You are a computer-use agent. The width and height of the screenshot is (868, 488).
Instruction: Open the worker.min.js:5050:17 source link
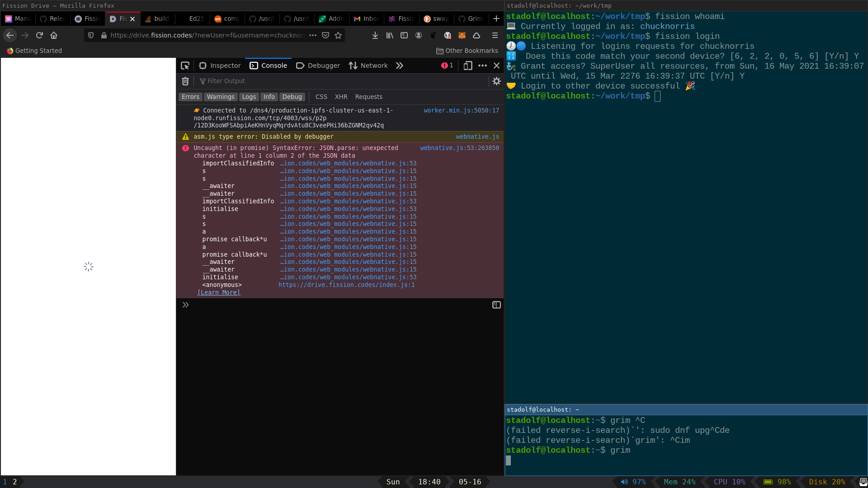pos(461,110)
